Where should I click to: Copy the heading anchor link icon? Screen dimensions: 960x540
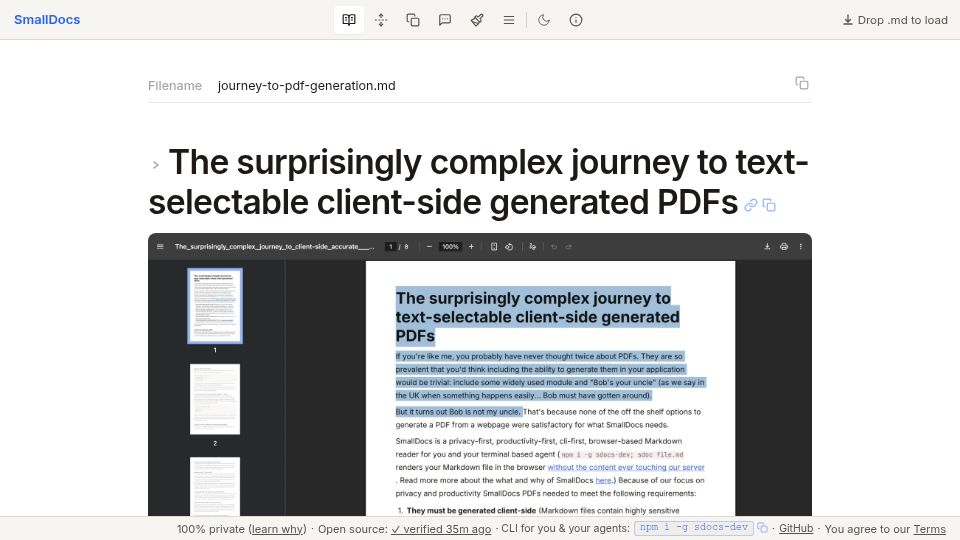click(x=751, y=205)
